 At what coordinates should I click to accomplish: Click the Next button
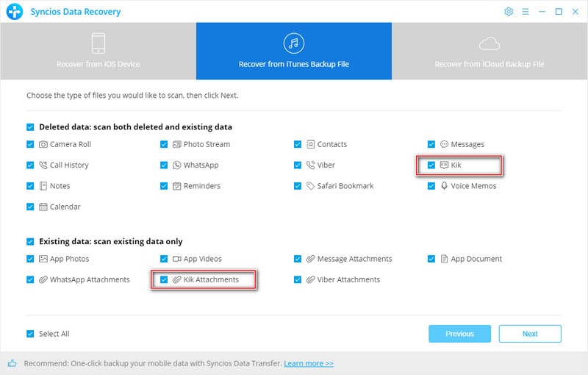tap(530, 334)
